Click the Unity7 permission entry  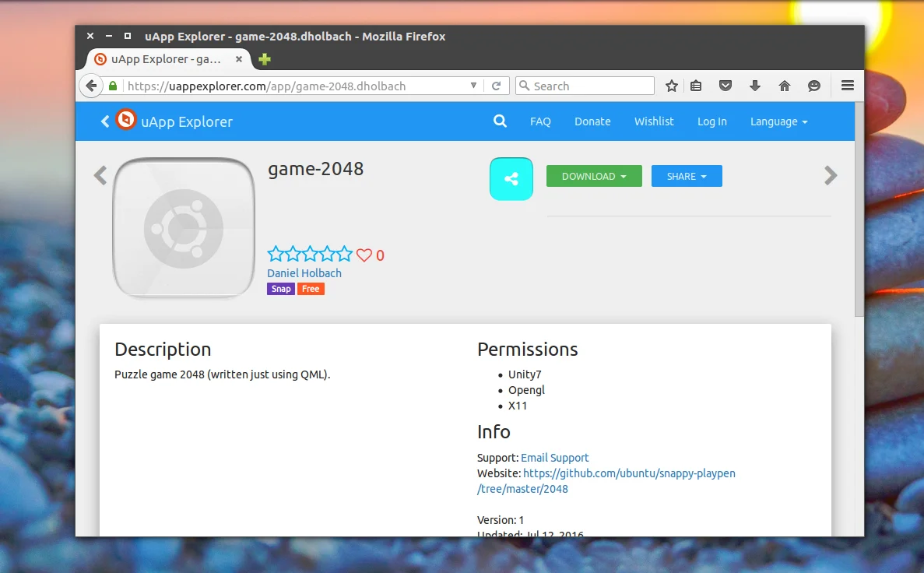(525, 374)
